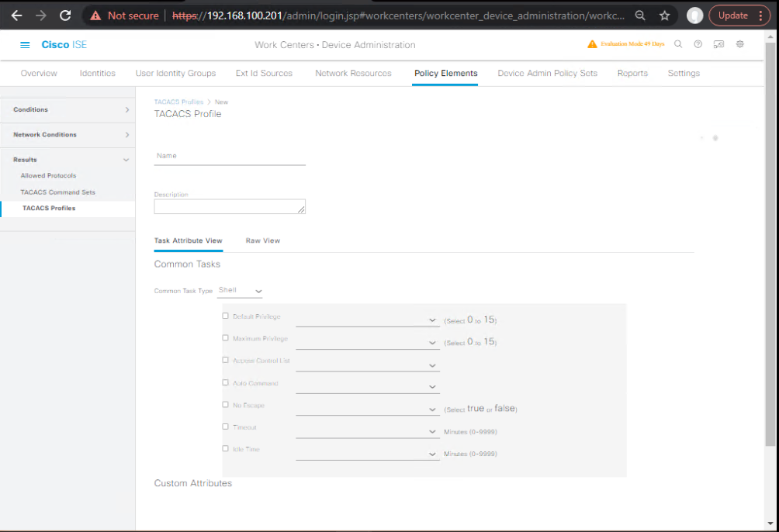This screenshot has width=779, height=532.
Task: Open the Network Resources tab
Action: pyautogui.click(x=353, y=73)
